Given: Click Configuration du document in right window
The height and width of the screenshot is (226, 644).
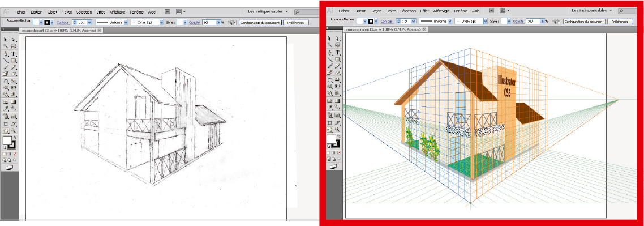Looking at the screenshot, I should point(585,21).
